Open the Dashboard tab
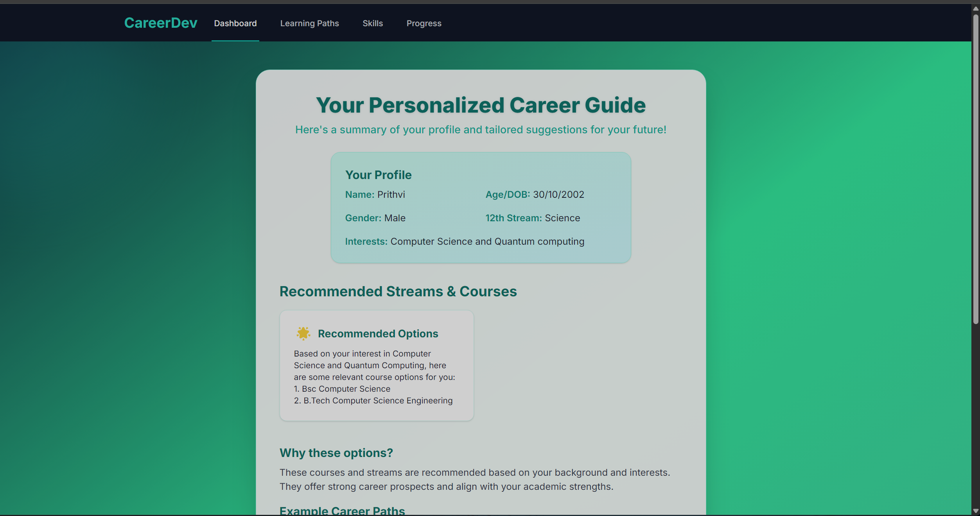 [235, 23]
